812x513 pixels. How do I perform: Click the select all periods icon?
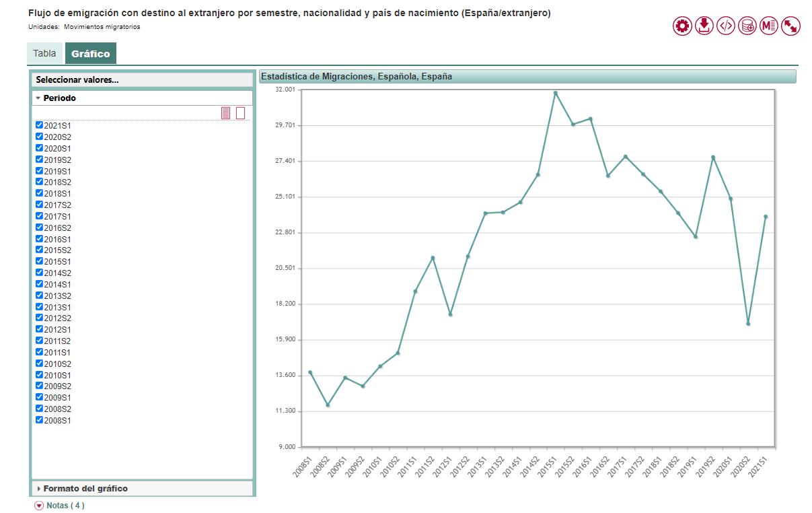tap(226, 113)
